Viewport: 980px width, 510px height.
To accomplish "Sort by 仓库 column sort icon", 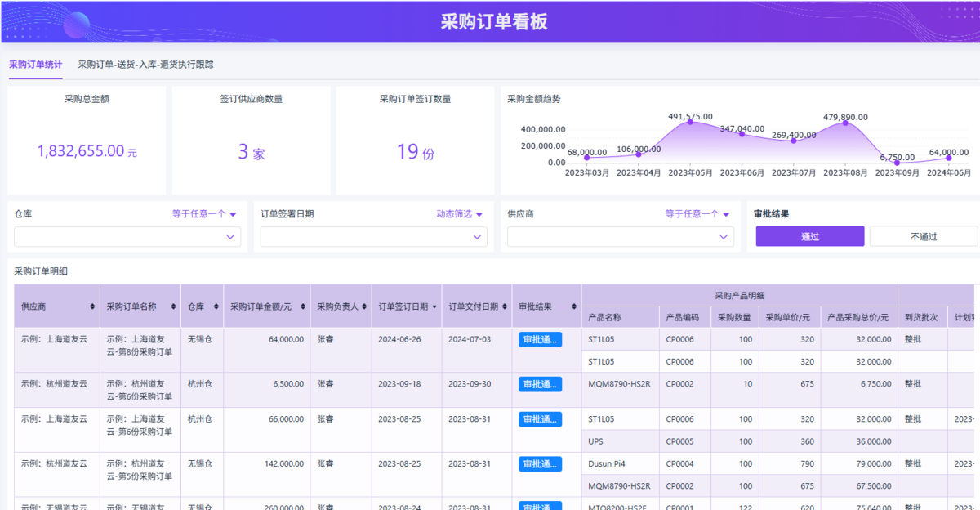I will pyautogui.click(x=216, y=306).
